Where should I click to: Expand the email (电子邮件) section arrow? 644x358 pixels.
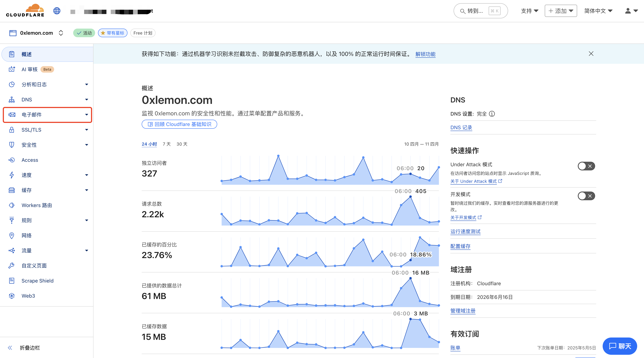point(86,115)
